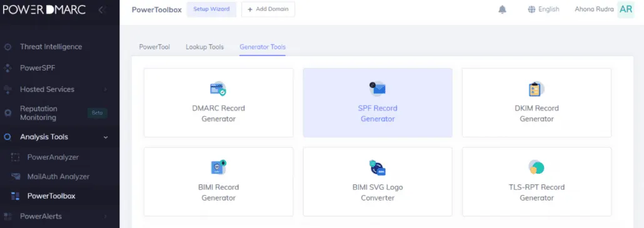Collapse the sidebar with double-chevron icon
This screenshot has width=644, height=228.
tap(103, 10)
